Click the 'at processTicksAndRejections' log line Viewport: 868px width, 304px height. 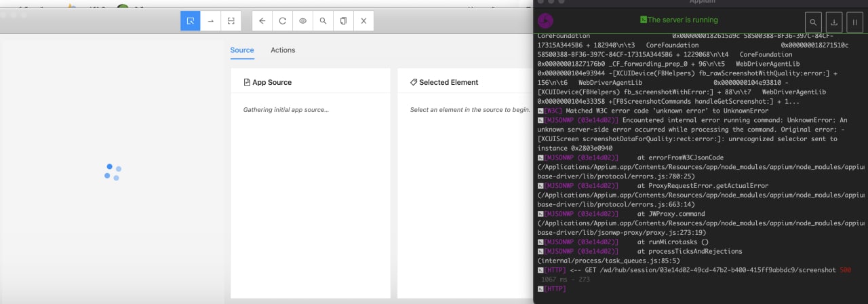[x=639, y=256]
